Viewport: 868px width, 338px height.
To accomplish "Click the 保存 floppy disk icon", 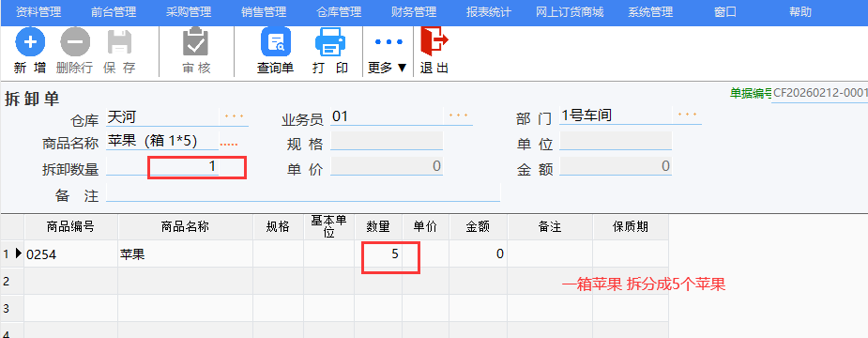I will (x=119, y=42).
